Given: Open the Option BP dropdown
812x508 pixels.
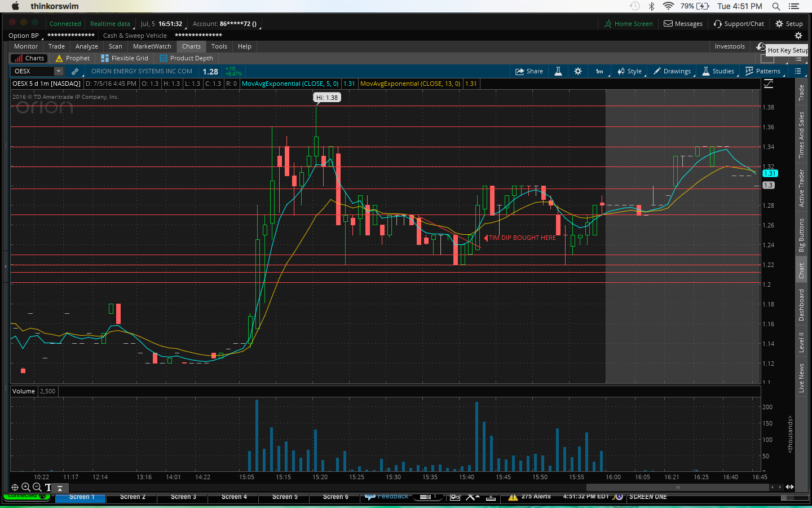Looking at the screenshot, I should point(25,36).
